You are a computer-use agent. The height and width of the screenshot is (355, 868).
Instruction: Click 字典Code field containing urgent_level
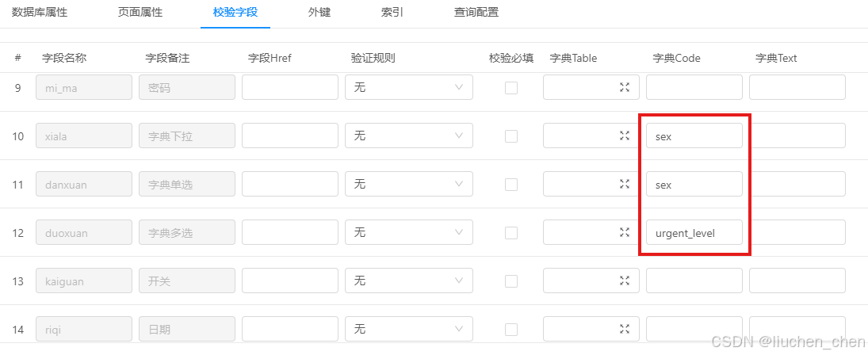[x=694, y=232]
